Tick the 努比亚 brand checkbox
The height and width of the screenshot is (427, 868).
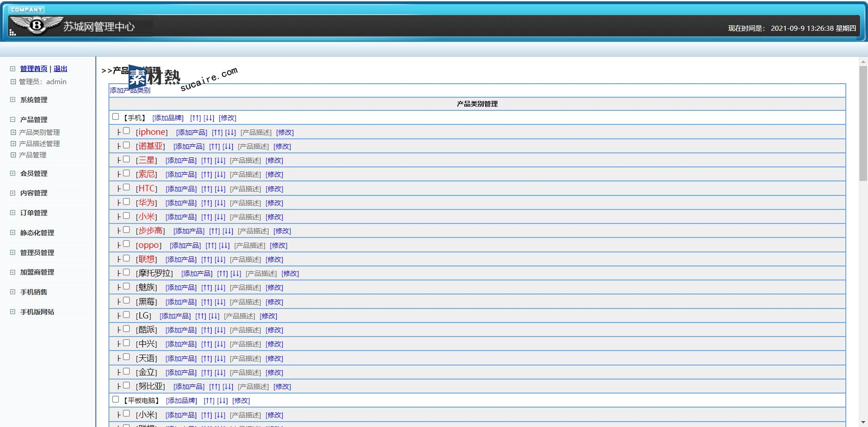point(127,385)
